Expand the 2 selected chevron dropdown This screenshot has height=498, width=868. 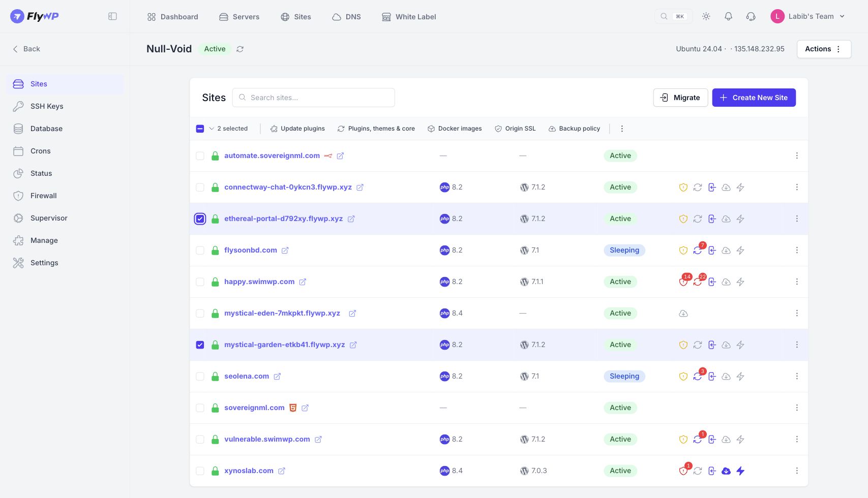pos(212,129)
